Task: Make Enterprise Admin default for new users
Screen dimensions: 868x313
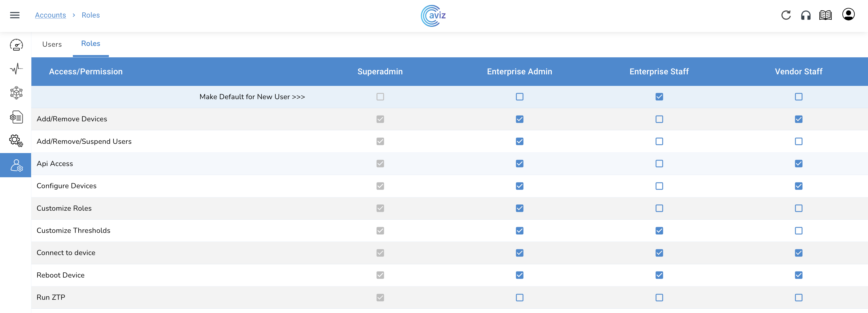Action: pyautogui.click(x=520, y=97)
